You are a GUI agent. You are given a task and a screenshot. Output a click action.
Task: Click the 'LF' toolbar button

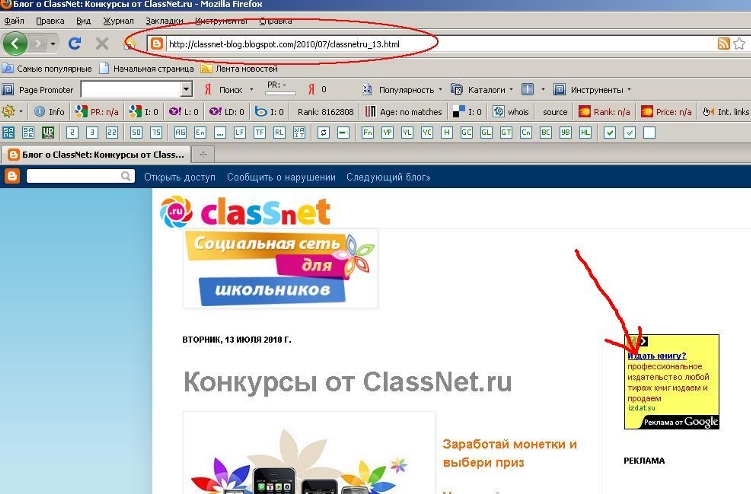239,132
